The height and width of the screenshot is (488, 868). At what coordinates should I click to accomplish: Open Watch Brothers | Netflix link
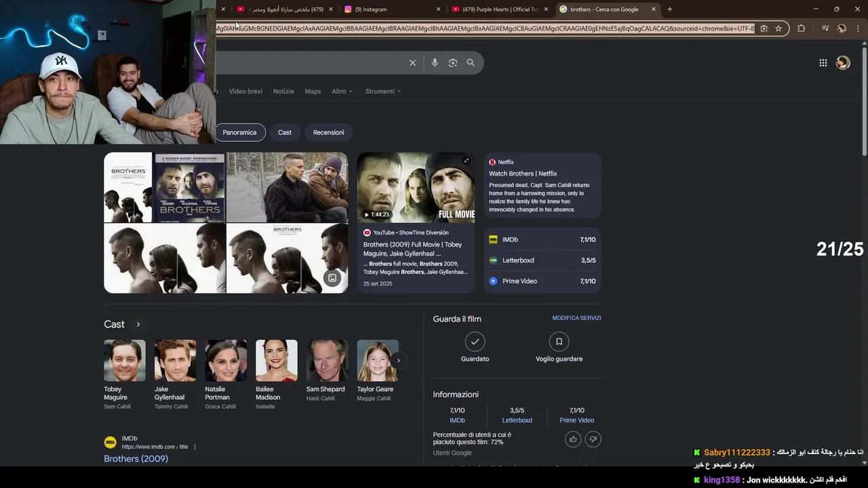click(523, 174)
